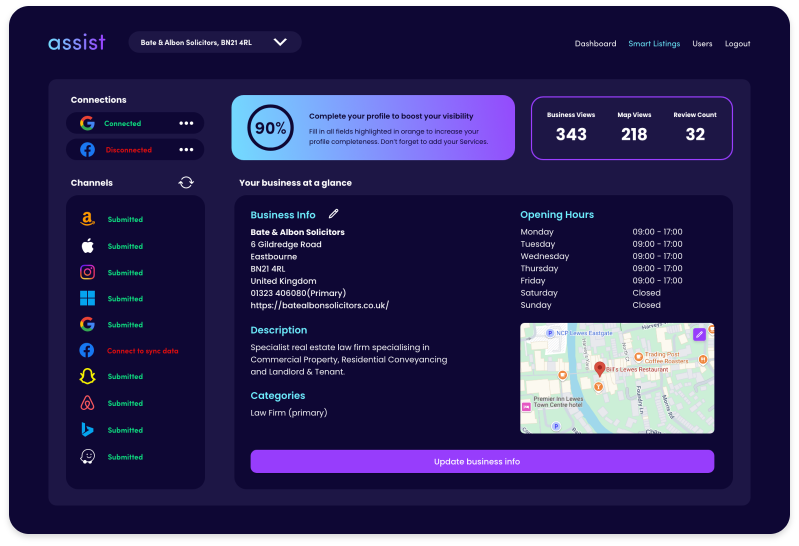Click the Map Views count 218
799x546 pixels.
634,134
